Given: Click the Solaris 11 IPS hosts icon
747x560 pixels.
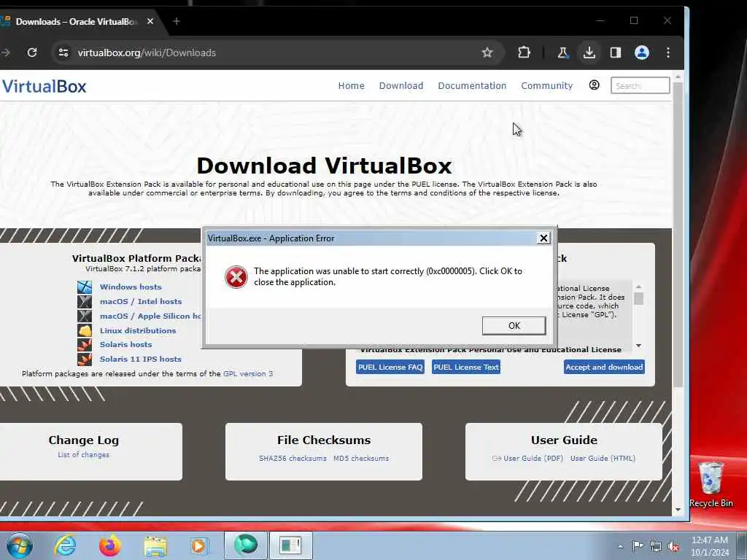Looking at the screenshot, I should tap(85, 359).
